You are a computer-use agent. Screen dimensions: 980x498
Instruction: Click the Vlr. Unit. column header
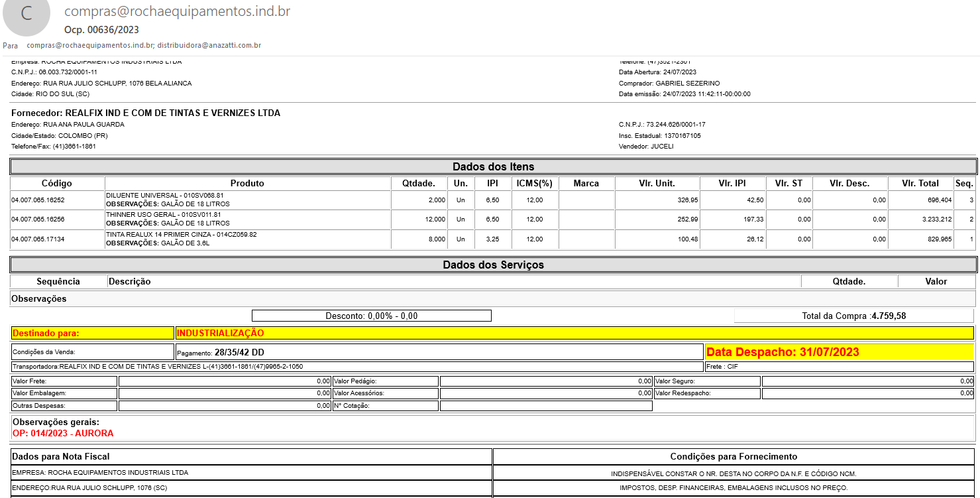[x=657, y=183]
